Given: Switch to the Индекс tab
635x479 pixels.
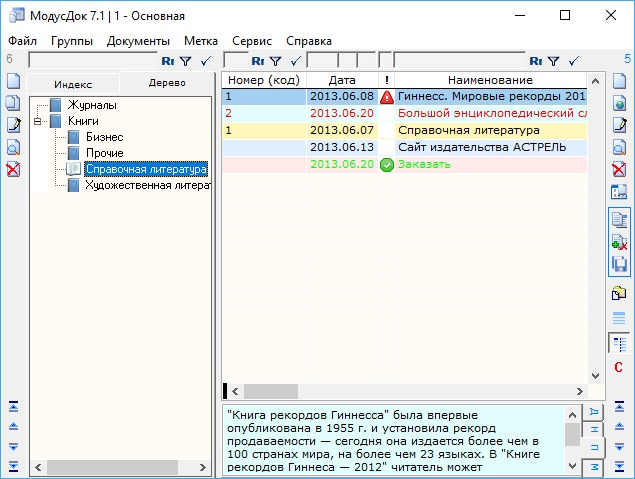Looking at the screenshot, I should point(73,83).
